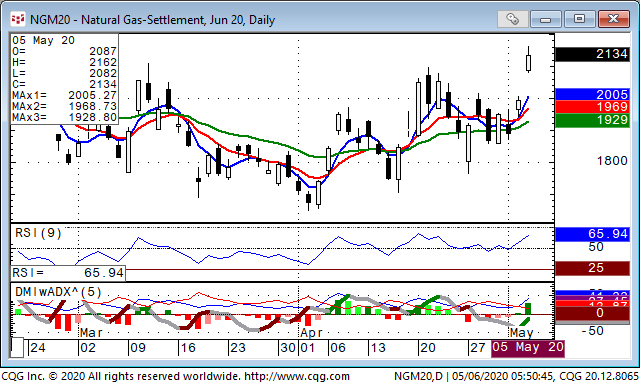Click the L= 2082 low value
The height and width of the screenshot is (384, 640).
coord(64,73)
